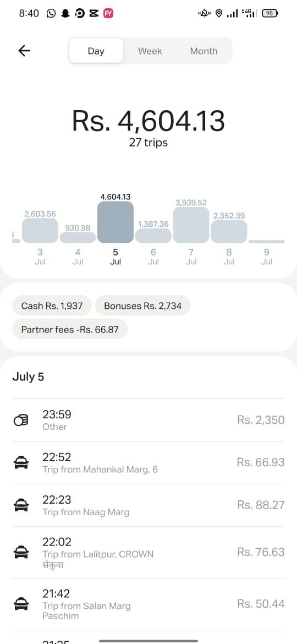This screenshot has height=644, width=297.
Task: Tap the Cash Rs. 1,937 chip
Action: [52, 305]
